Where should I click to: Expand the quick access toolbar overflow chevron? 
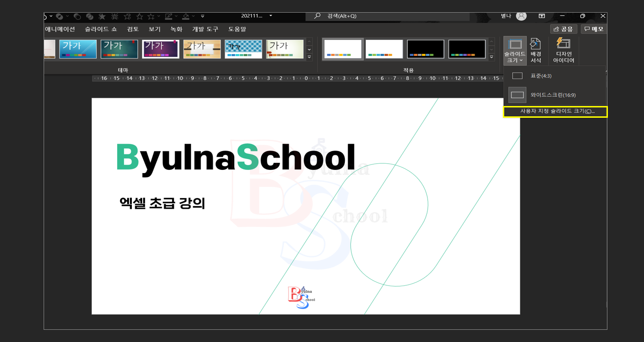coord(202,16)
